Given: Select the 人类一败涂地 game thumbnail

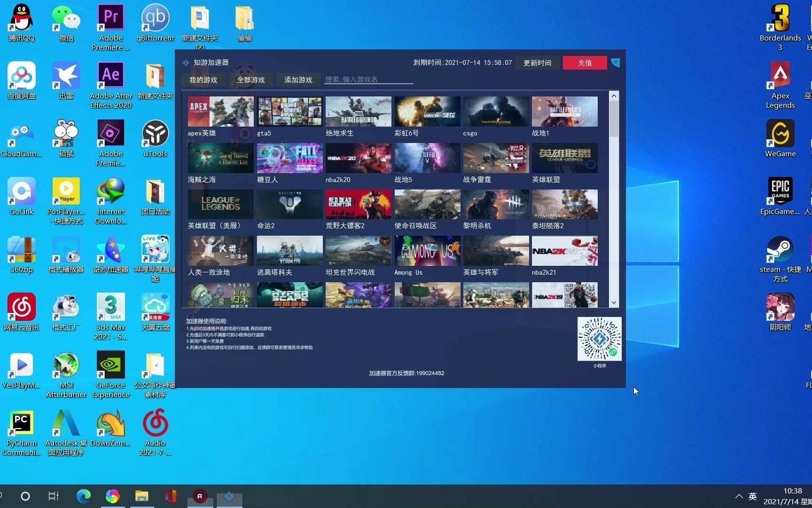Looking at the screenshot, I should [x=220, y=251].
